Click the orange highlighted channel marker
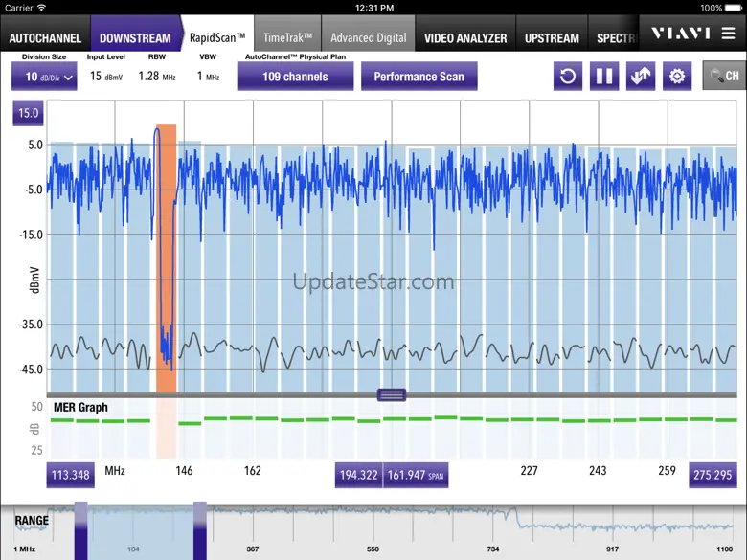 [x=167, y=258]
